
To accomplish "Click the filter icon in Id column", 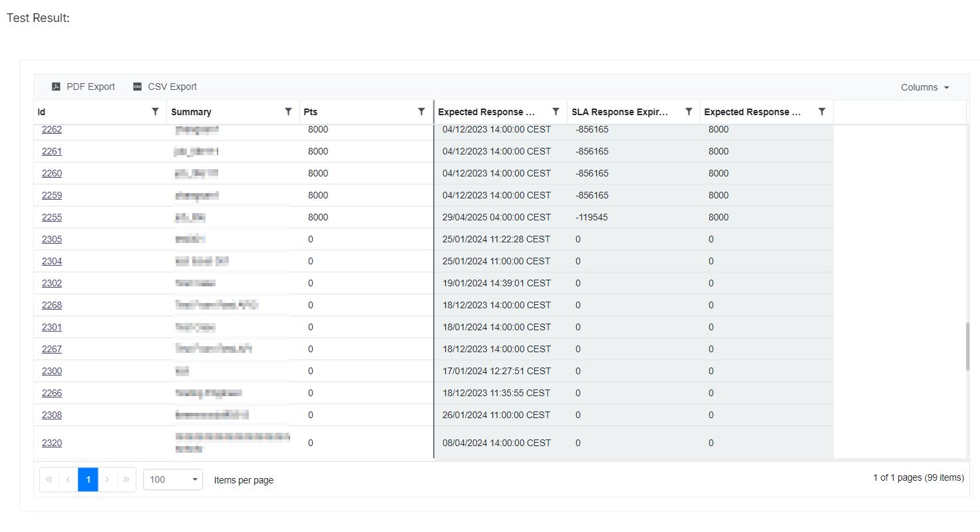I will pyautogui.click(x=155, y=112).
